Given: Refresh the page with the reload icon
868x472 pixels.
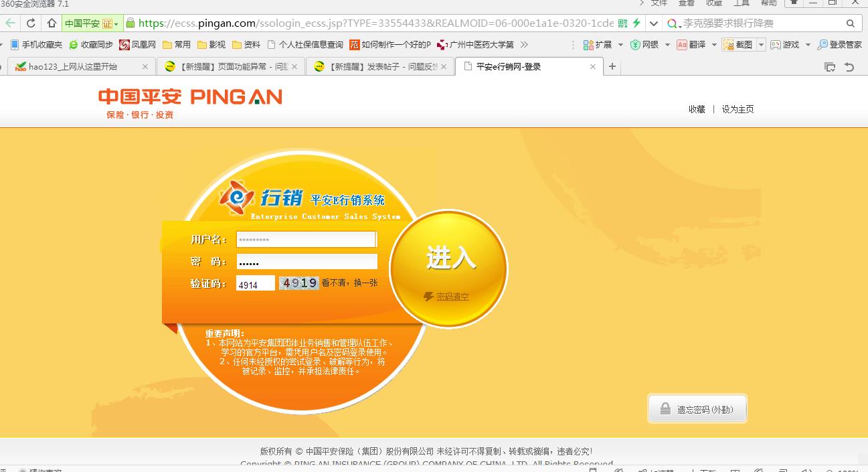Looking at the screenshot, I should pyautogui.click(x=30, y=22).
